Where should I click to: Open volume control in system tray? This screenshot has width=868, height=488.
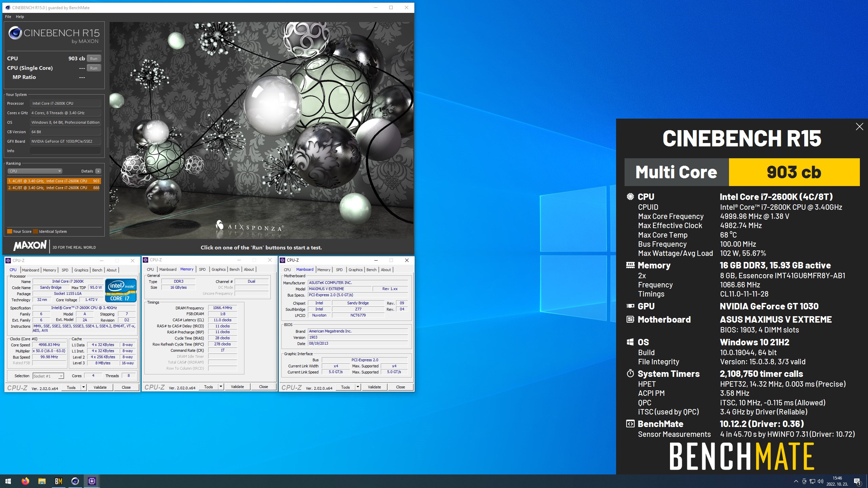coord(821,481)
